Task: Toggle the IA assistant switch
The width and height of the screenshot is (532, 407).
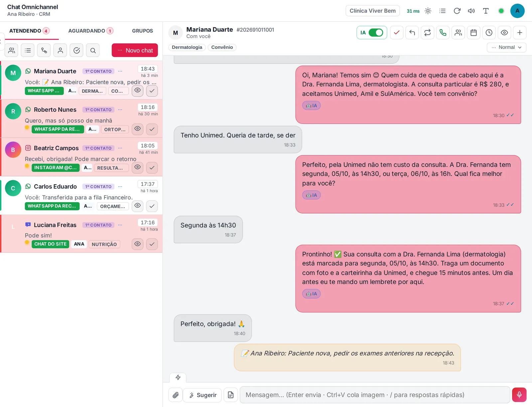Action: (376, 33)
